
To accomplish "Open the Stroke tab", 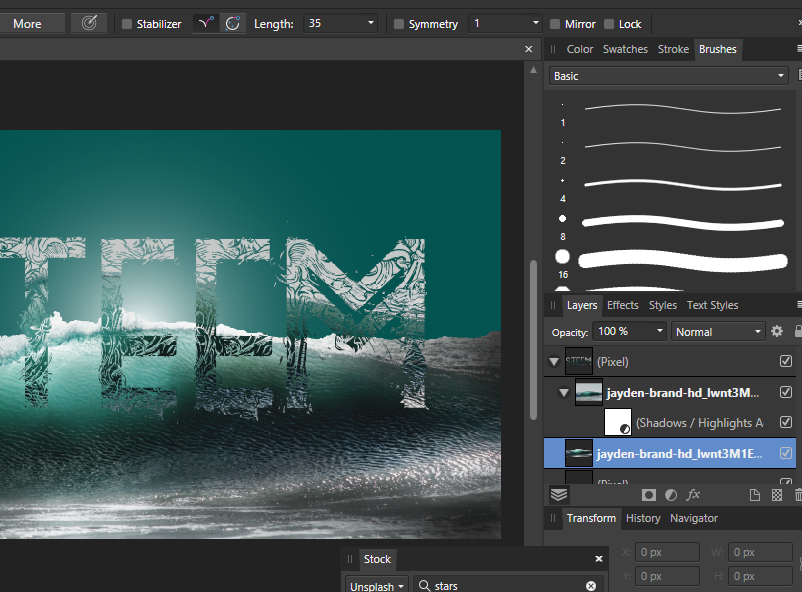I will pos(673,49).
